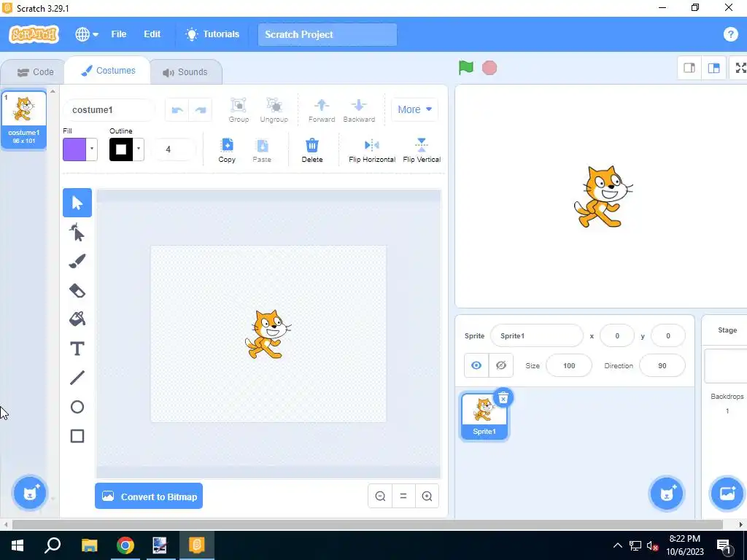Image resolution: width=747 pixels, height=560 pixels.
Task: Open the language globe dropdown
Action: click(x=87, y=34)
